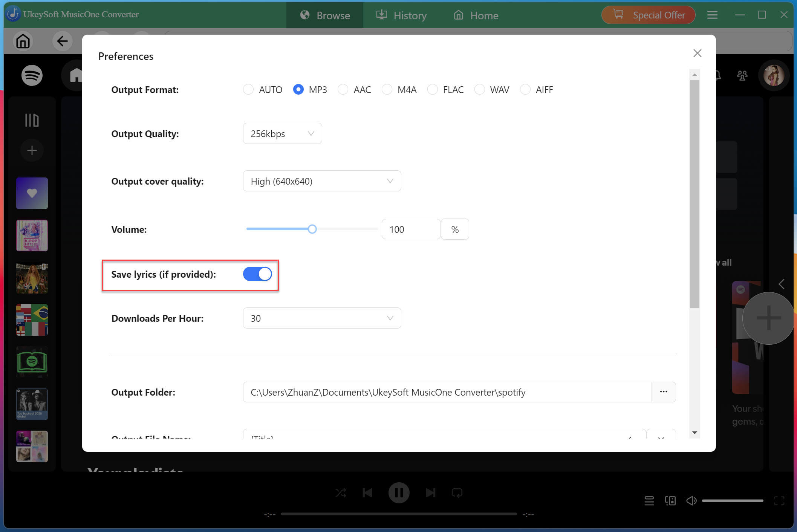797x532 pixels.
Task: Open the connect to device icon
Action: click(x=670, y=501)
